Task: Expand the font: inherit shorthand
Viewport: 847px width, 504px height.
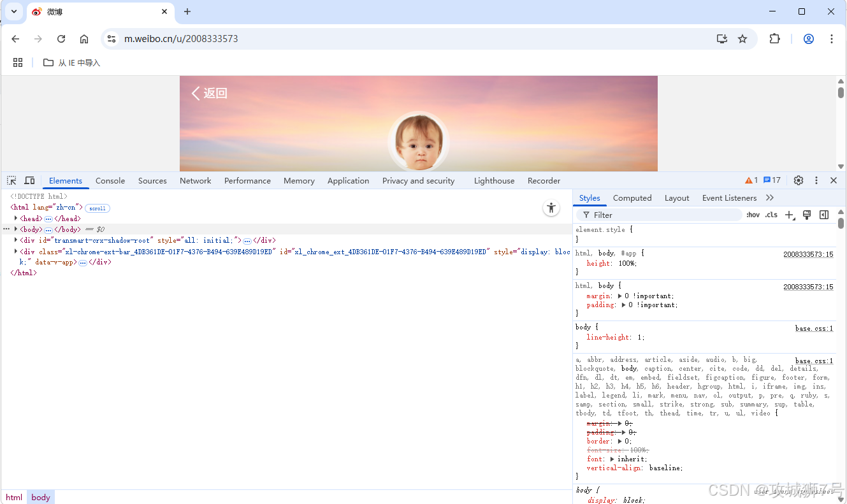Action: click(612, 459)
